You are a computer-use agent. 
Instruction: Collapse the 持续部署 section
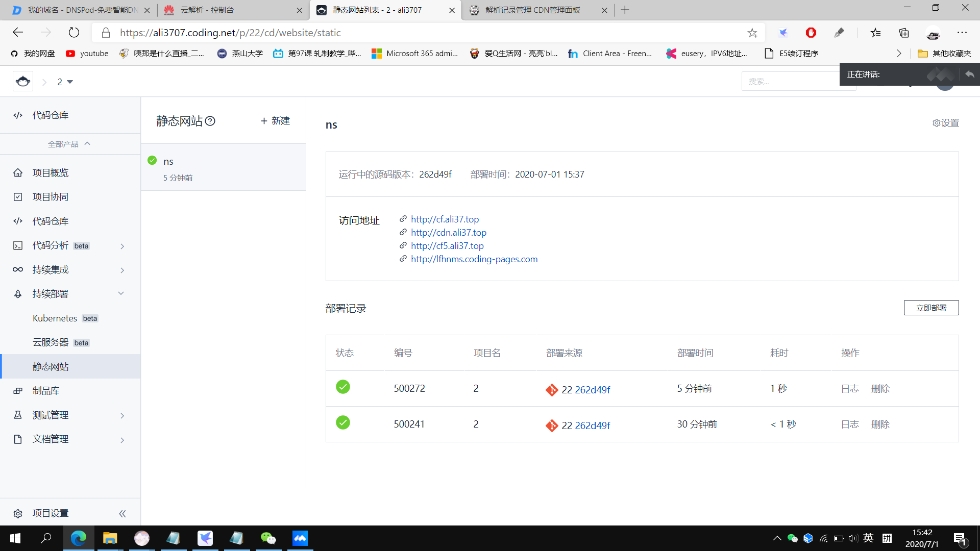[x=121, y=293]
